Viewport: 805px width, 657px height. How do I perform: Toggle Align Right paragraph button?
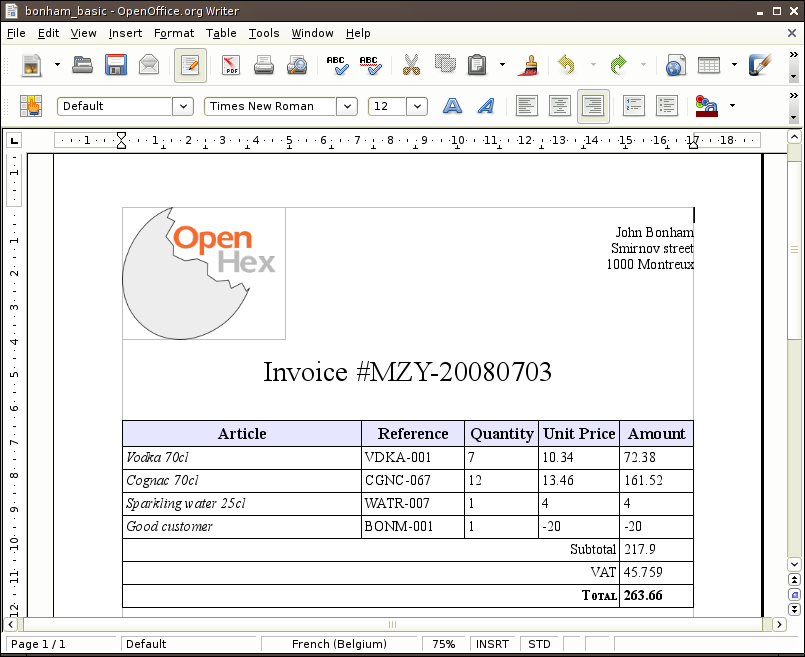tap(593, 106)
